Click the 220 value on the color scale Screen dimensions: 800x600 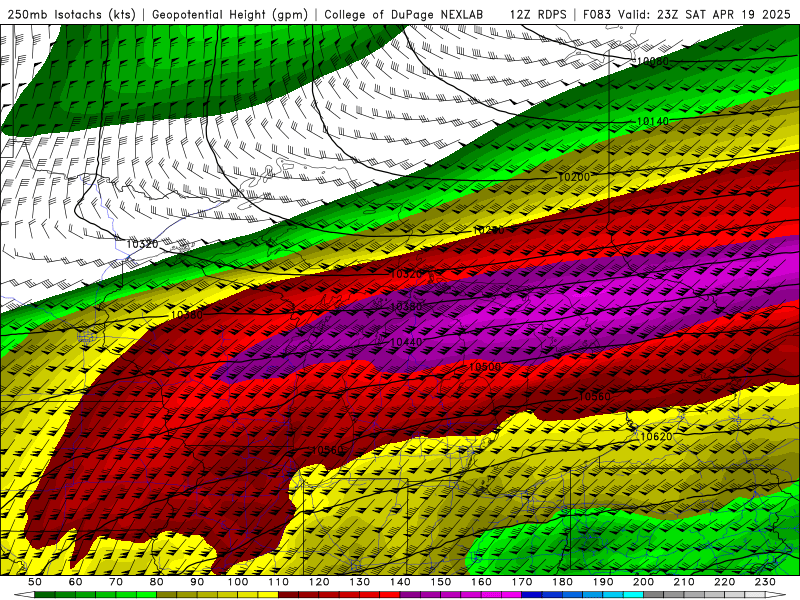[724, 582]
